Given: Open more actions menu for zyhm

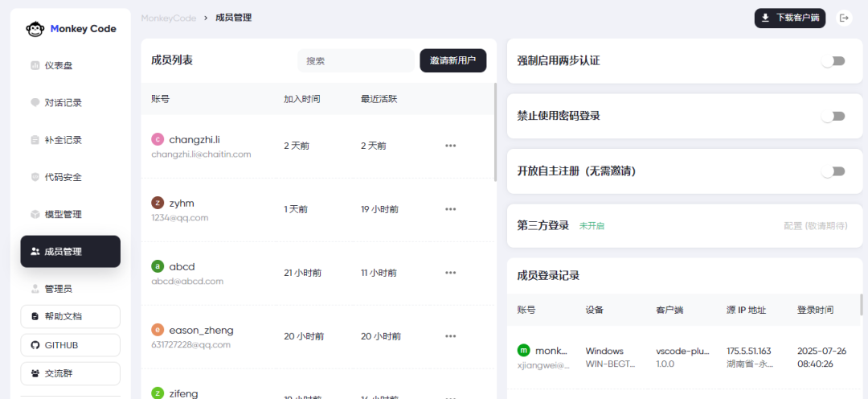Looking at the screenshot, I should click(451, 209).
